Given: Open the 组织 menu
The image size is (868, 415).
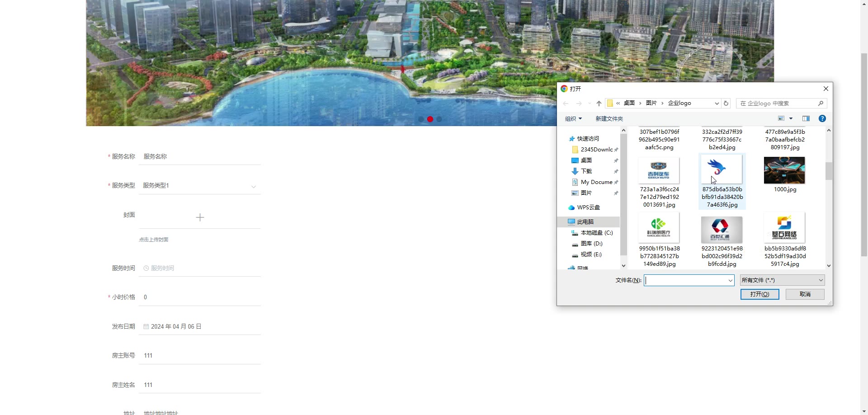Looking at the screenshot, I should tap(573, 118).
